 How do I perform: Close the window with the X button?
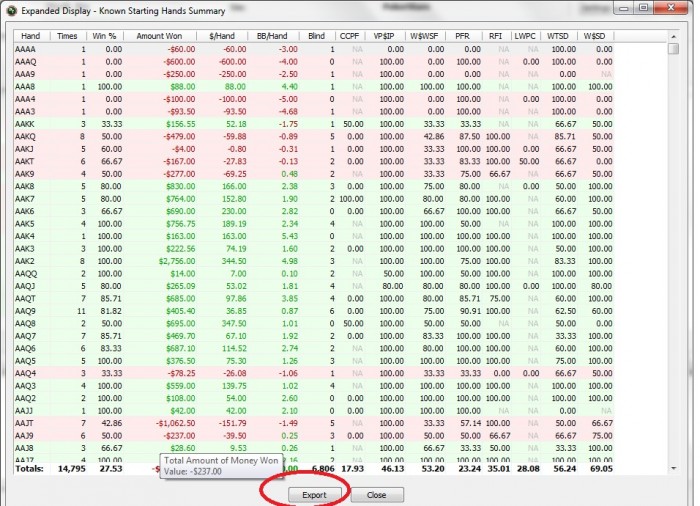point(671,8)
